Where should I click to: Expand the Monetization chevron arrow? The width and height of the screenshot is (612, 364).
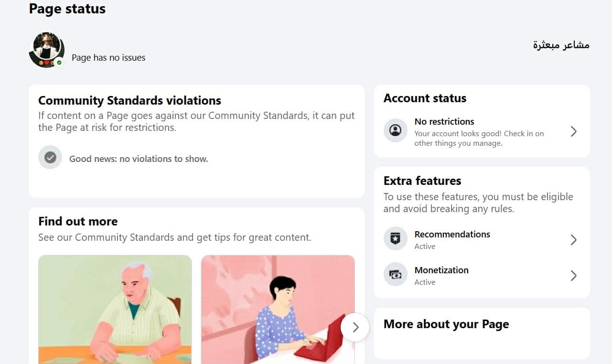pos(574,276)
